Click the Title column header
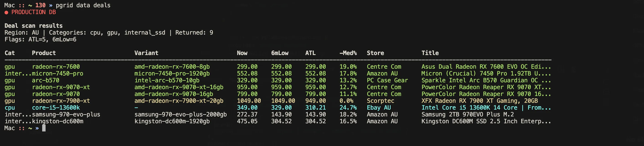The height and width of the screenshot is (146, 644). click(x=430, y=53)
